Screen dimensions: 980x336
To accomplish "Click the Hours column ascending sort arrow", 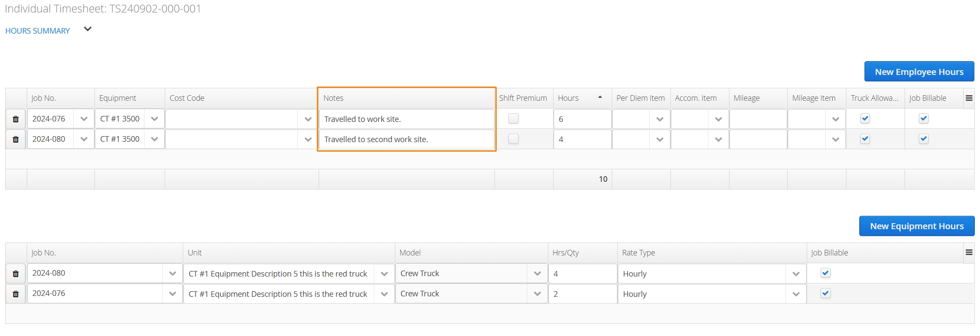I will click(600, 97).
